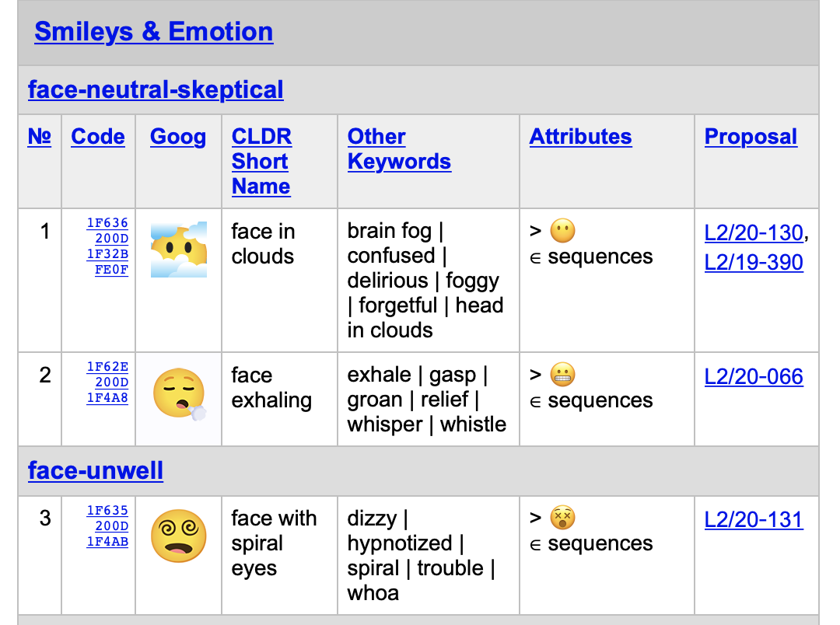Click the face exhaling emoji image

click(179, 395)
